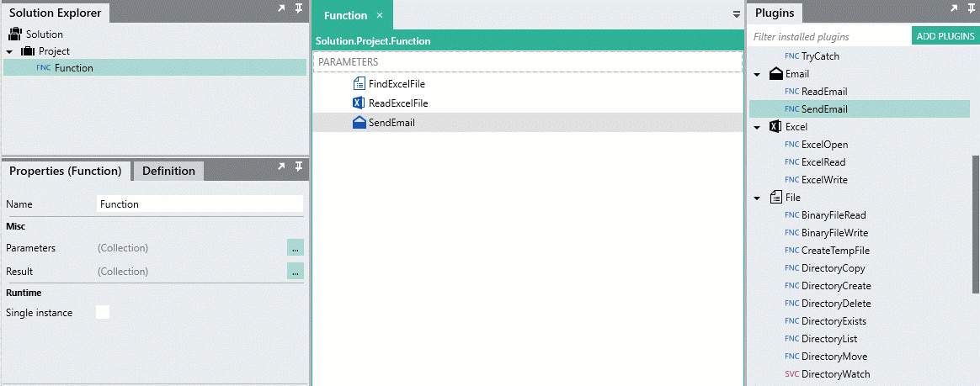The width and height of the screenshot is (980, 386).
Task: Click the Solution briefcase icon
Action: pos(15,34)
